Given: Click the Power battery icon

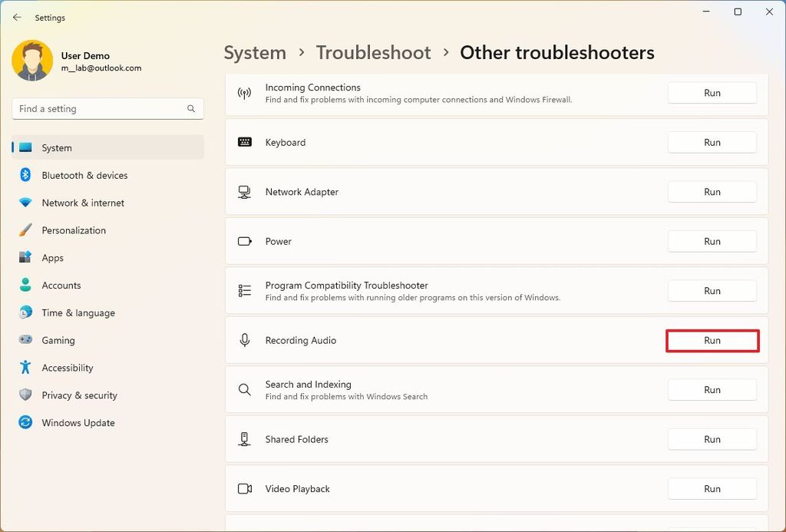Looking at the screenshot, I should 243,241.
